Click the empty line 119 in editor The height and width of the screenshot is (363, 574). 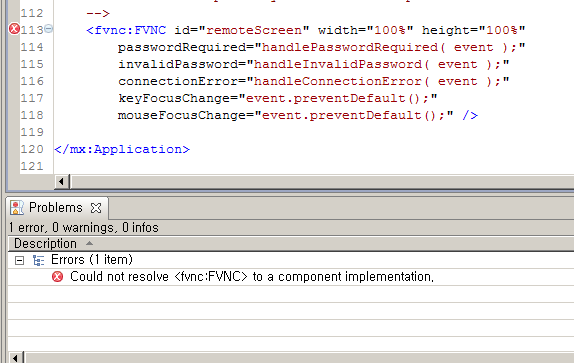tap(314, 132)
